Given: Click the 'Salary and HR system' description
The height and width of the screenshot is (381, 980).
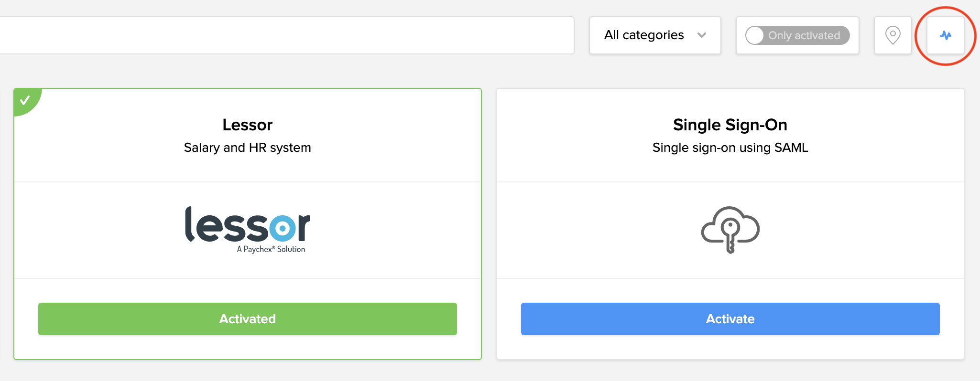Looking at the screenshot, I should [247, 148].
